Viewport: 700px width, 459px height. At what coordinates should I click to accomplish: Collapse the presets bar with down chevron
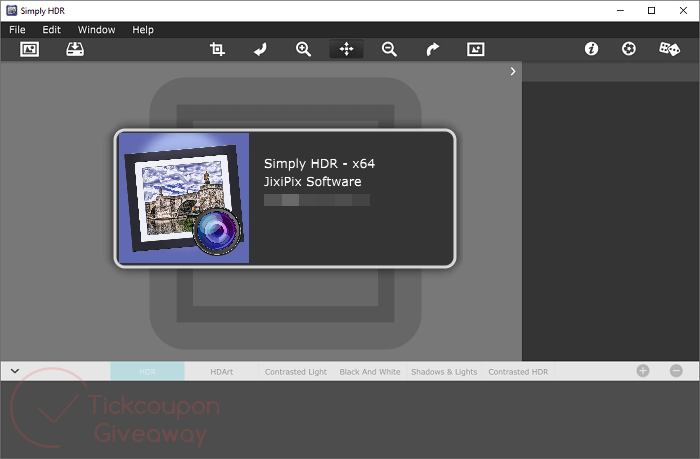coord(15,371)
